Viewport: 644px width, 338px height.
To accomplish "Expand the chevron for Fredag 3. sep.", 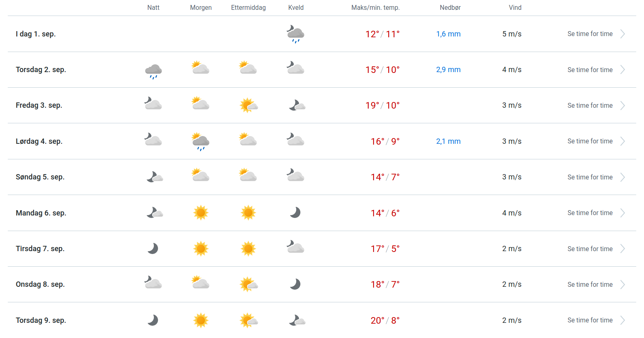I will 622,106.
